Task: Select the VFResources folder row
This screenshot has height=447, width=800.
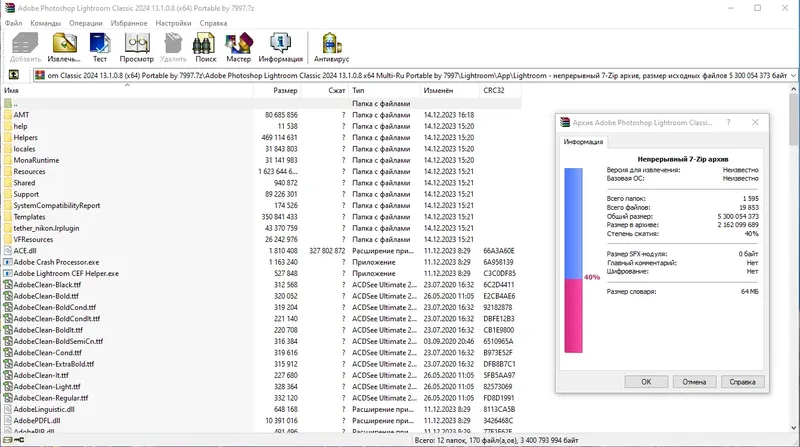Action: [x=262, y=239]
